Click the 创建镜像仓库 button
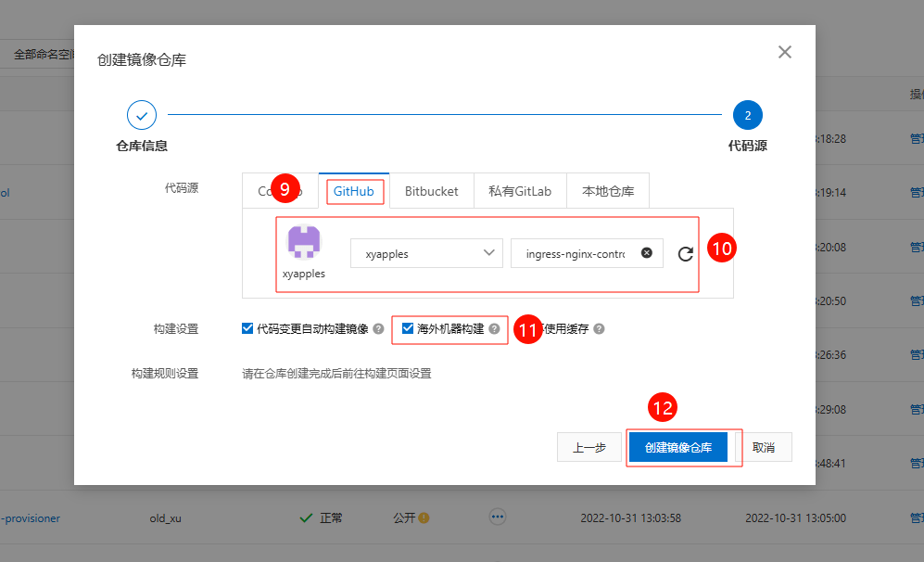The width and height of the screenshot is (924, 562). [678, 447]
